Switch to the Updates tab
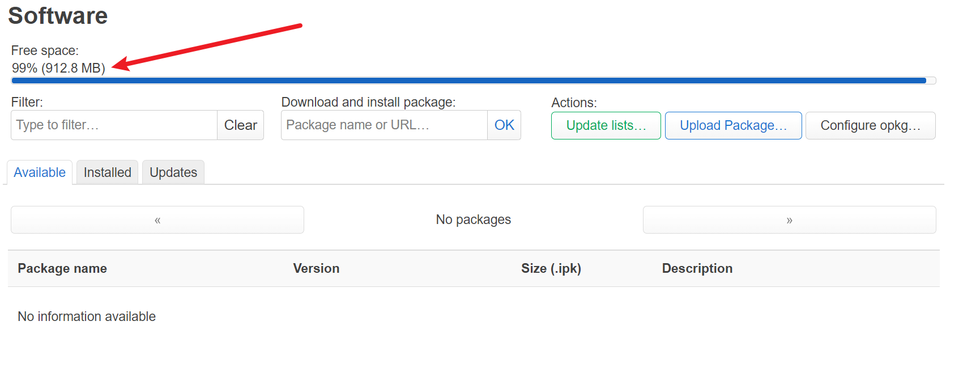 pos(173,172)
